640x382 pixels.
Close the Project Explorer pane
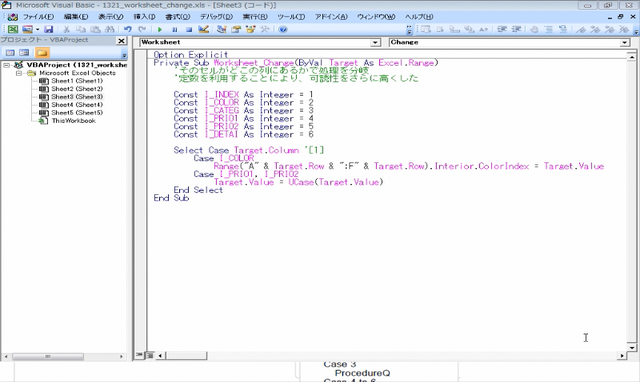pos(121,40)
